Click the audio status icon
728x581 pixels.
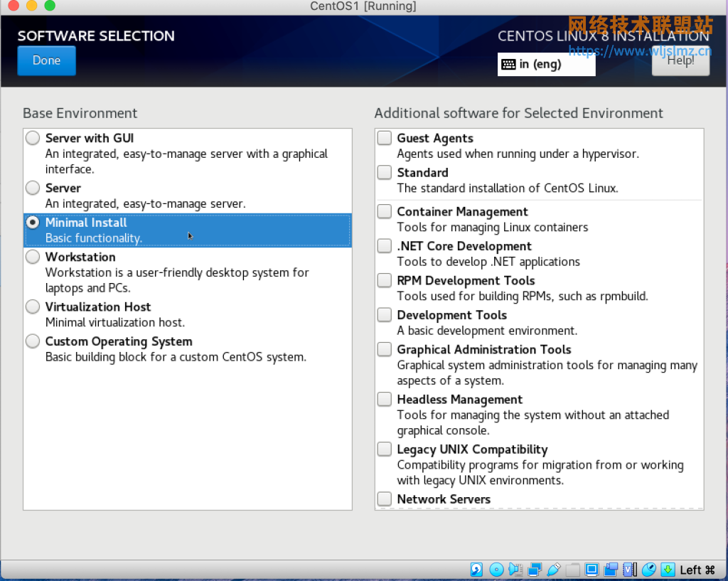[x=515, y=570]
